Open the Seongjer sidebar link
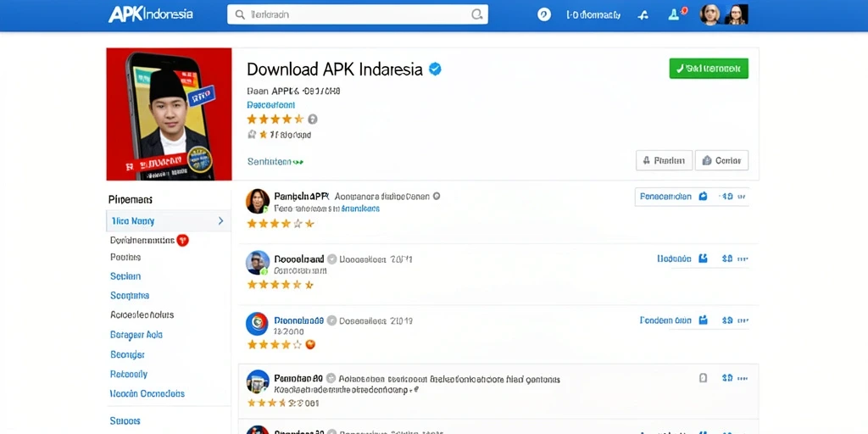The height and width of the screenshot is (434, 868). coord(127,354)
